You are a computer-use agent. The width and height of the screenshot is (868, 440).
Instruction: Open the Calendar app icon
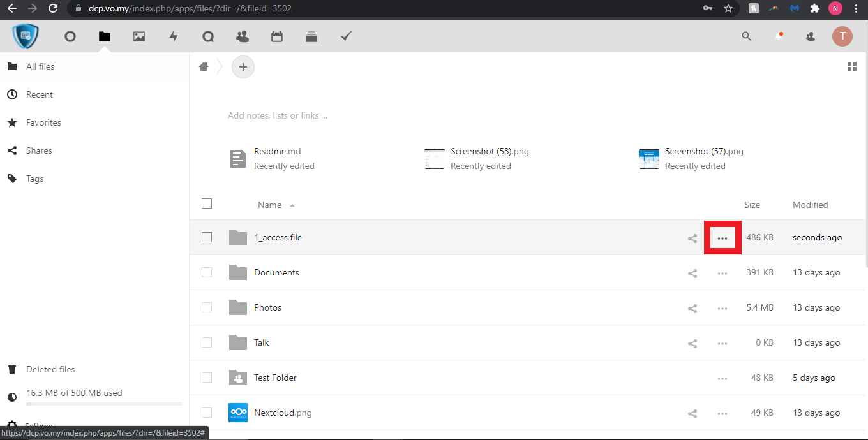pyautogui.click(x=277, y=36)
